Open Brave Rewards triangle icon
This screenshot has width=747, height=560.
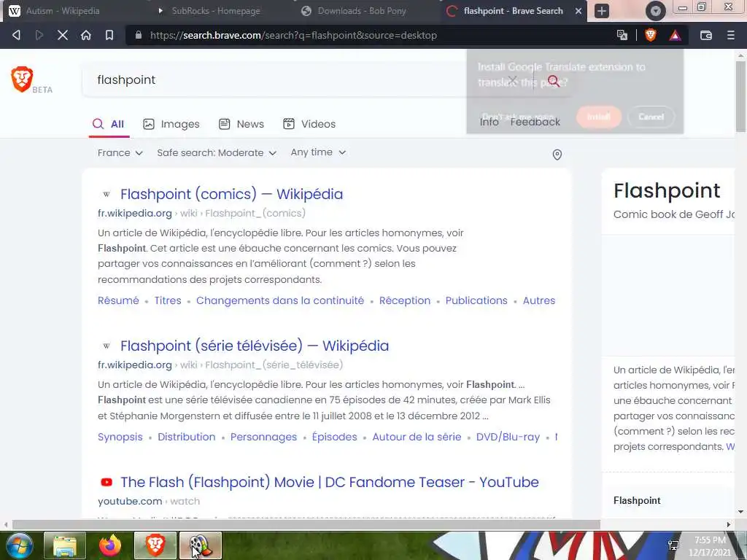[675, 35]
